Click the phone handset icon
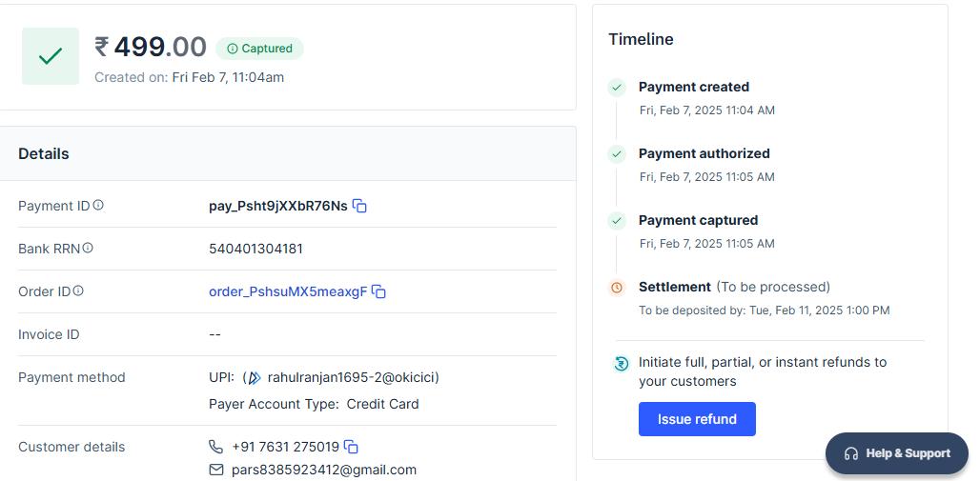 coord(215,447)
